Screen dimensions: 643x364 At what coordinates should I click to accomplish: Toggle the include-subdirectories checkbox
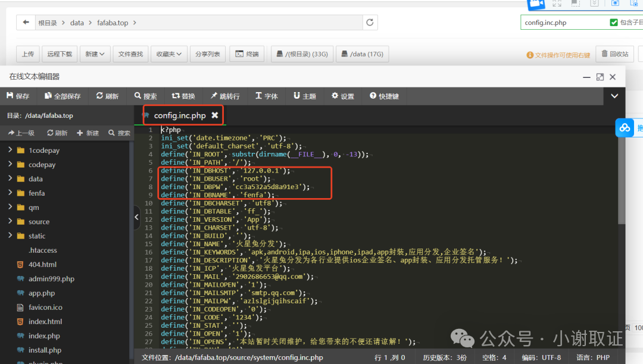point(614,23)
